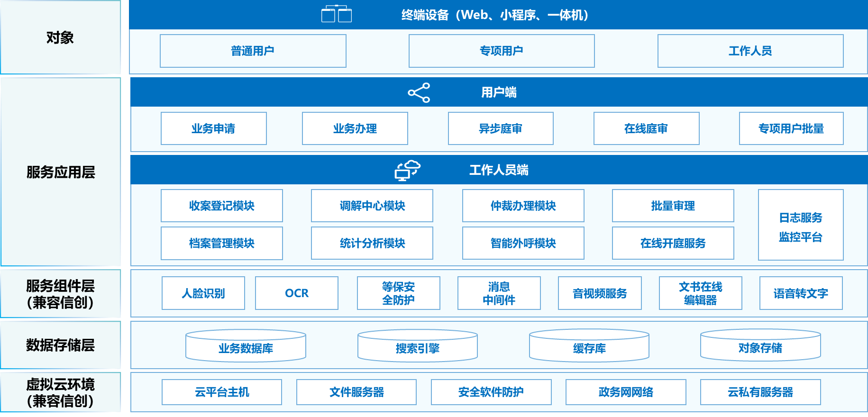Select the 智能外呼模块 box
Screen dimensions: 868x417
(523, 243)
